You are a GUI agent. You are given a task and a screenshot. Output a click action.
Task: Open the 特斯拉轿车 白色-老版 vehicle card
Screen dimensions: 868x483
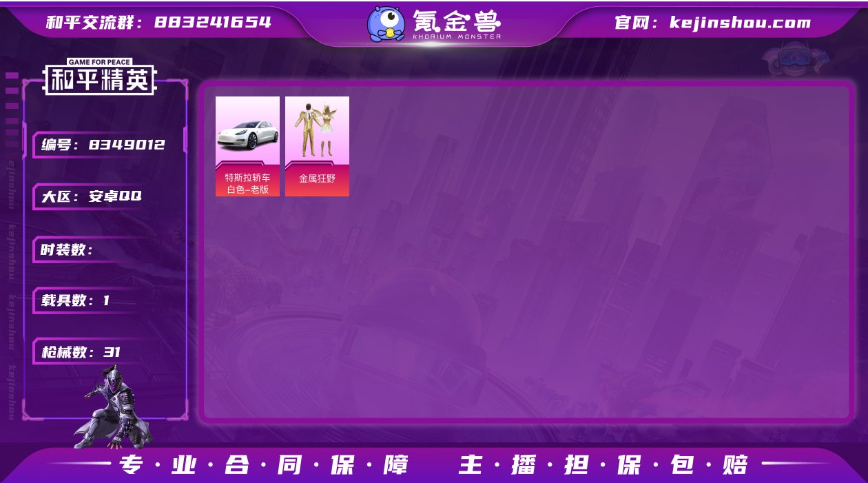[247, 146]
